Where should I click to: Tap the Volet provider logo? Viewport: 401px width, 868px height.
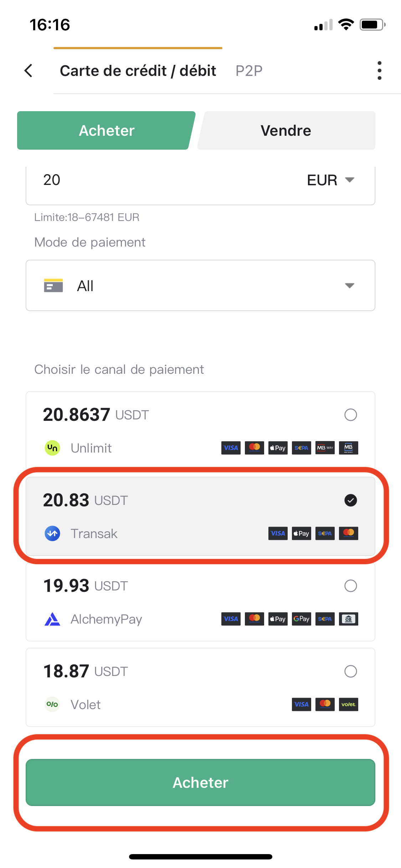(52, 704)
